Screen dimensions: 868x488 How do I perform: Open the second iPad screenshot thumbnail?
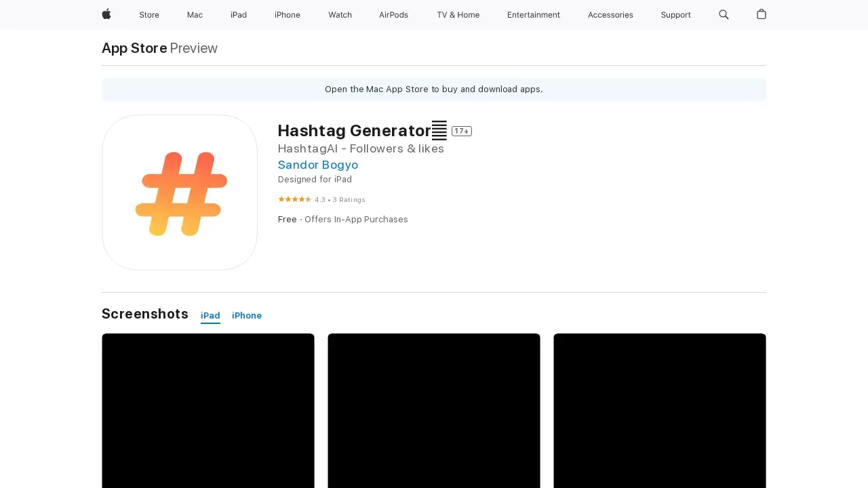[x=434, y=411]
